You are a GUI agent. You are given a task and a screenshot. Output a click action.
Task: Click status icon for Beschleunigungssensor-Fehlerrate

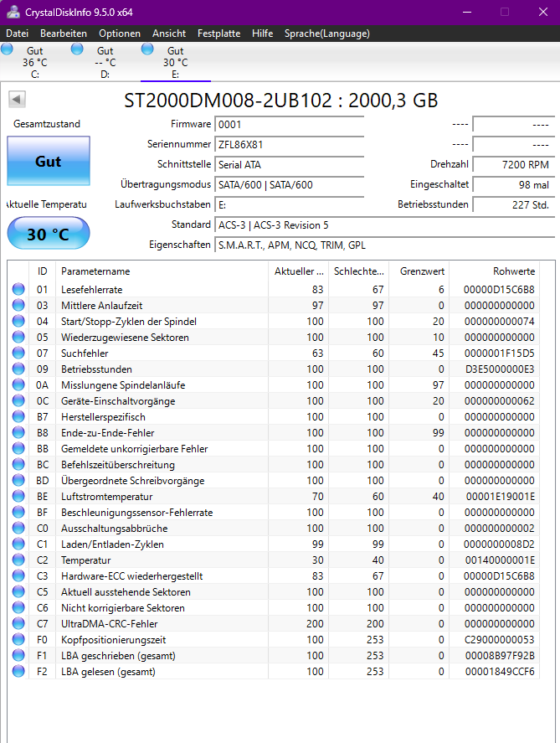18,513
